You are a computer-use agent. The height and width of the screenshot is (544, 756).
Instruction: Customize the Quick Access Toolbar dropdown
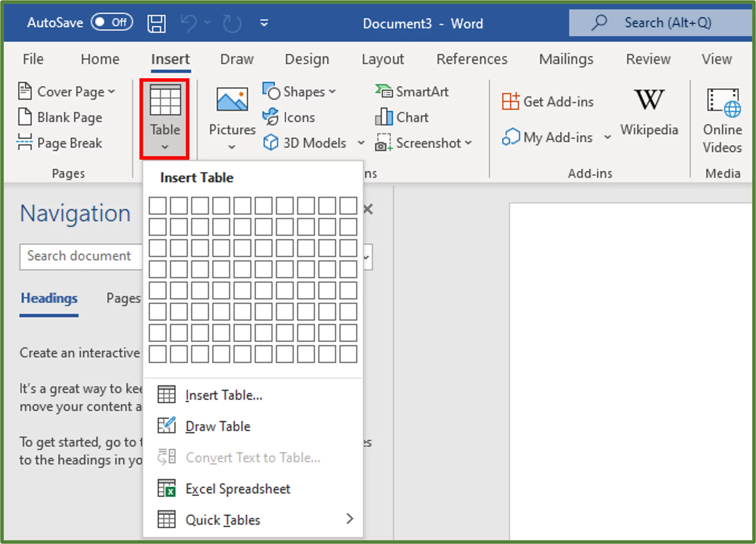[x=264, y=23]
